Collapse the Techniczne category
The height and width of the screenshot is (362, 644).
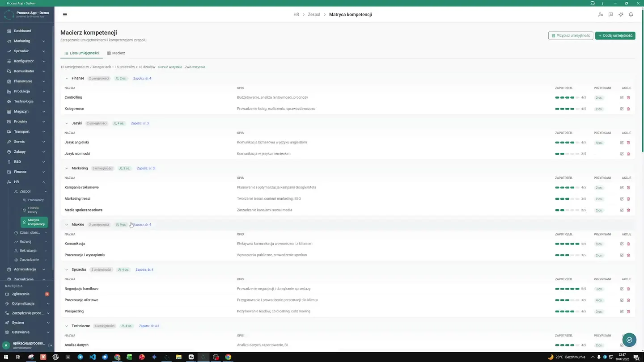coord(67,326)
